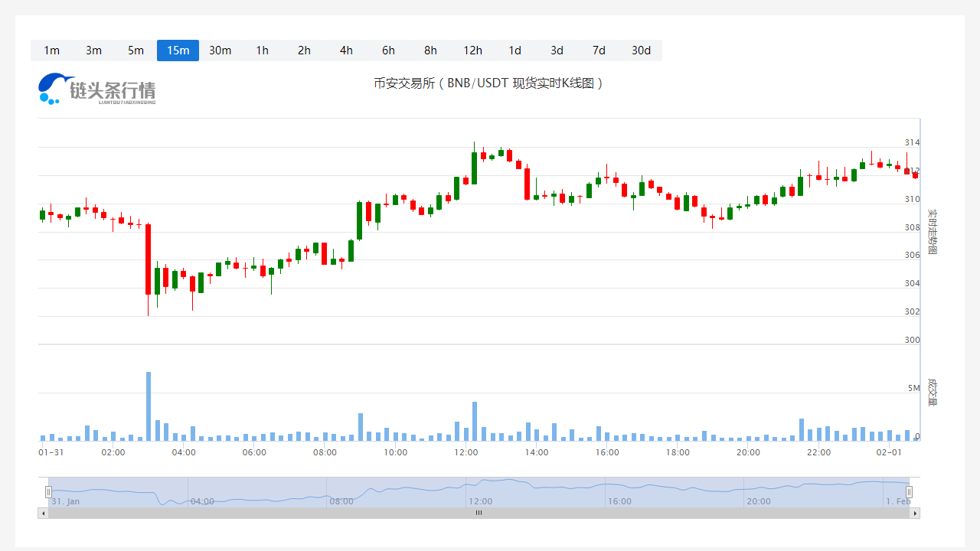Choose the 3d timeframe

tap(557, 51)
